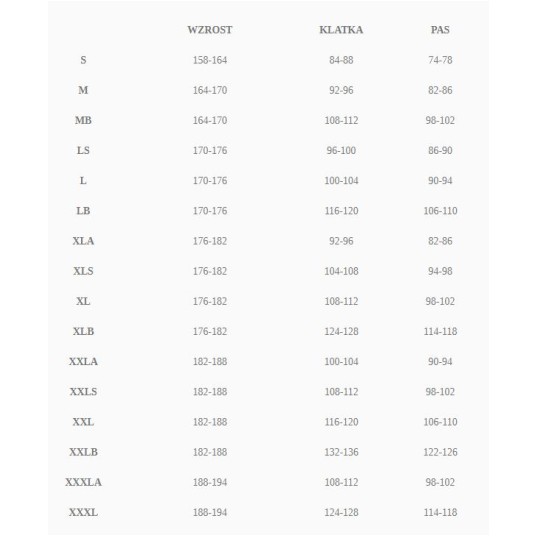The height and width of the screenshot is (536, 536).
Task: Click waist value 74-78 in S row
Action: [x=440, y=60]
